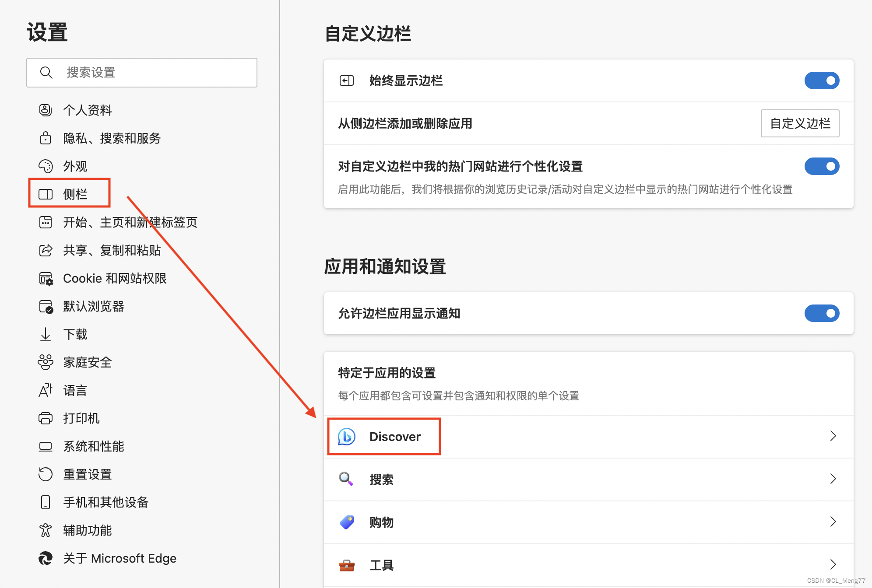Open the 购物 app settings label
This screenshot has width=872, height=588.
381,522
